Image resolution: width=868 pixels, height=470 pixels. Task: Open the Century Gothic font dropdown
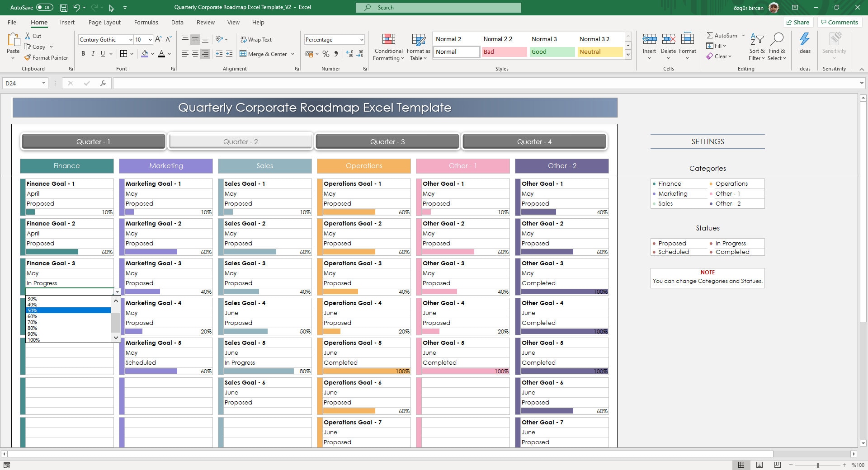point(130,39)
